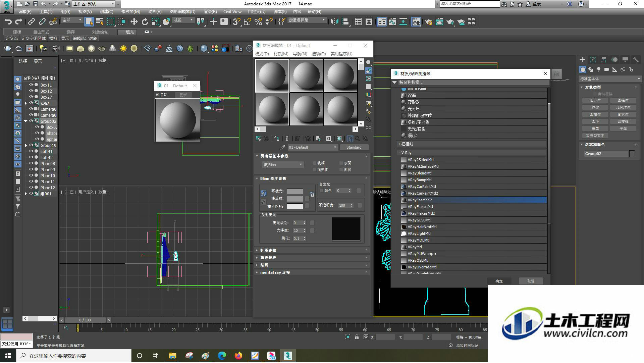Toggle visibility eye for Box11
Viewport: 644px width, 363px height.
click(31, 85)
